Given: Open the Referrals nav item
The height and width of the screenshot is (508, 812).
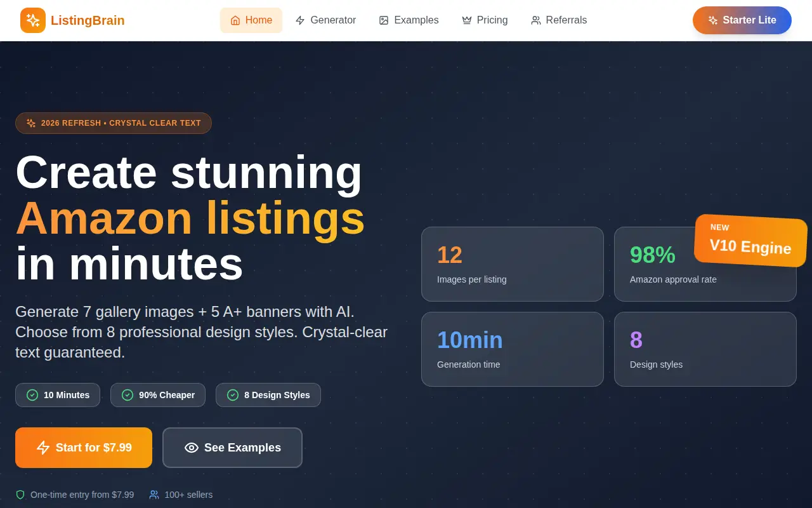Looking at the screenshot, I should (x=559, y=20).
